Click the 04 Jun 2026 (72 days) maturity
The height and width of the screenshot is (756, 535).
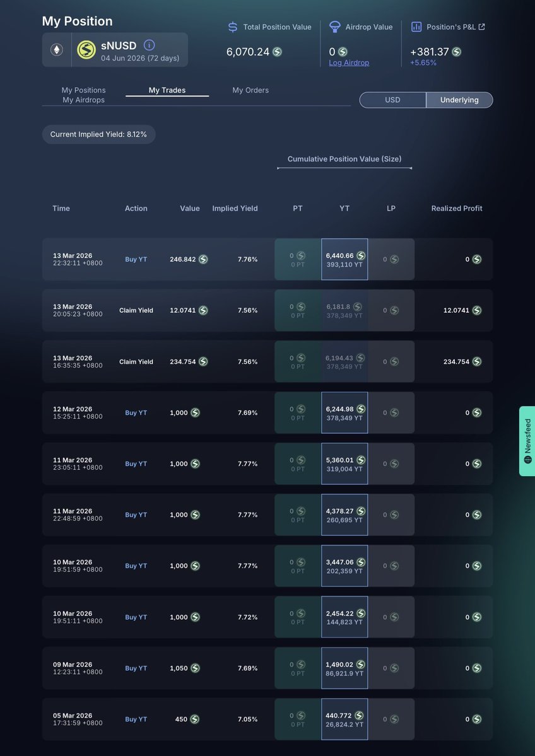pyautogui.click(x=140, y=59)
